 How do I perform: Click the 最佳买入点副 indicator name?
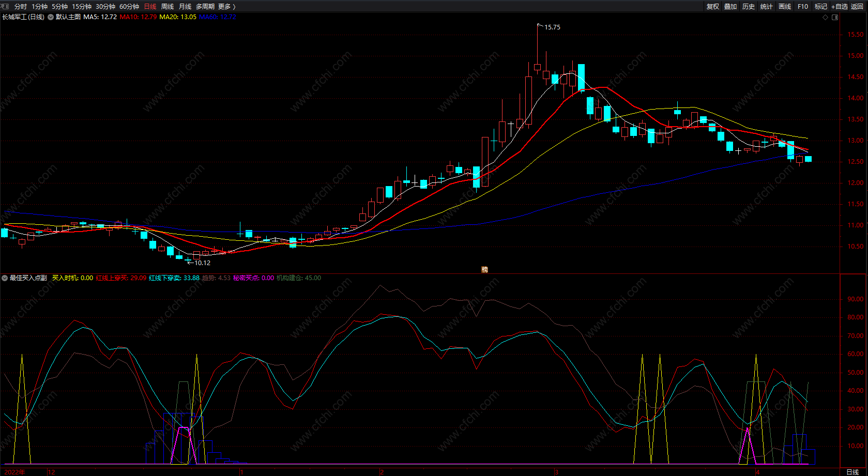(x=28, y=278)
